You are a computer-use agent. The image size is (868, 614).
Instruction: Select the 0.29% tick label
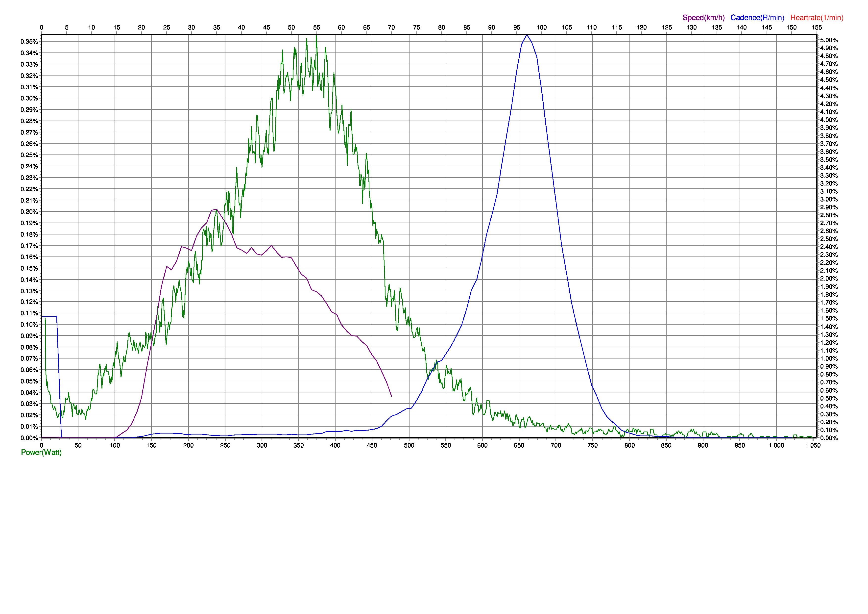(29, 110)
